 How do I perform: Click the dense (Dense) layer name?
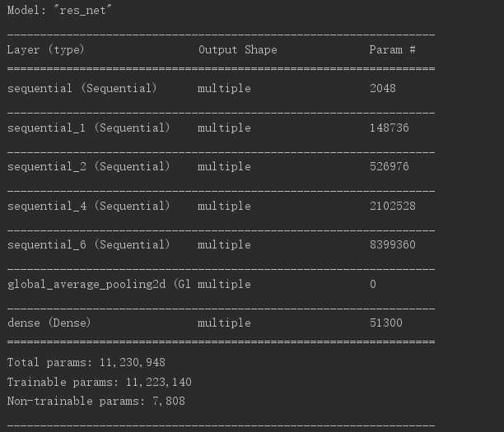[x=49, y=323]
